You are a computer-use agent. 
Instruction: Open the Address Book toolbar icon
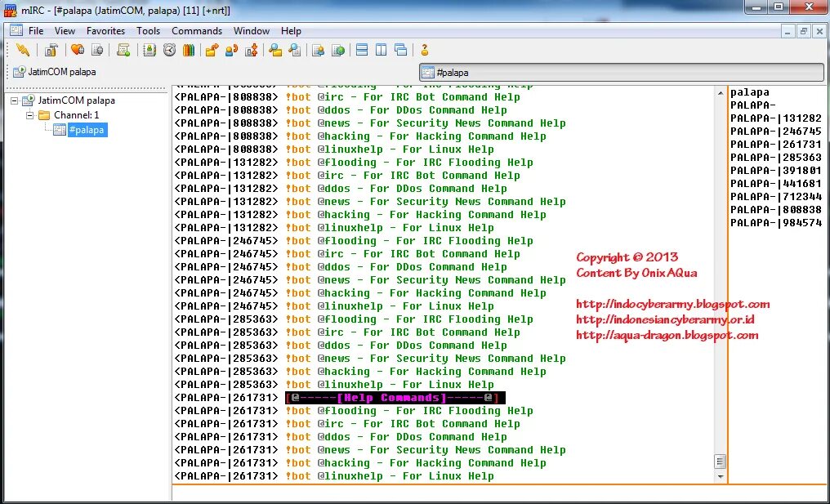tap(149, 50)
